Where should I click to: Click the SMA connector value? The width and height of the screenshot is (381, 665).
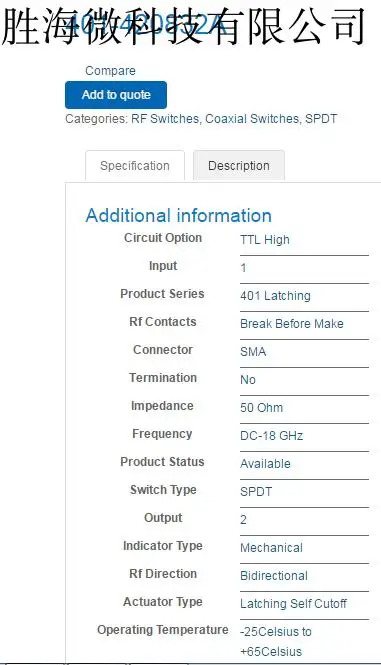coord(253,352)
